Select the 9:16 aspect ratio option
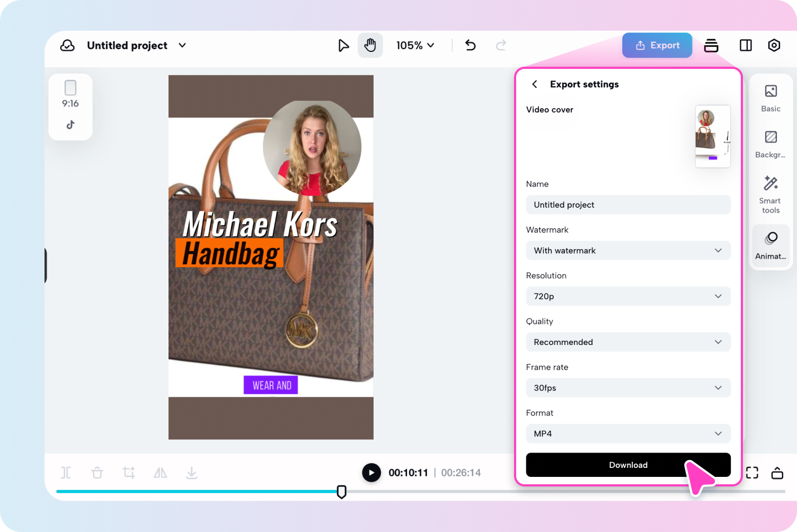 tap(70, 94)
